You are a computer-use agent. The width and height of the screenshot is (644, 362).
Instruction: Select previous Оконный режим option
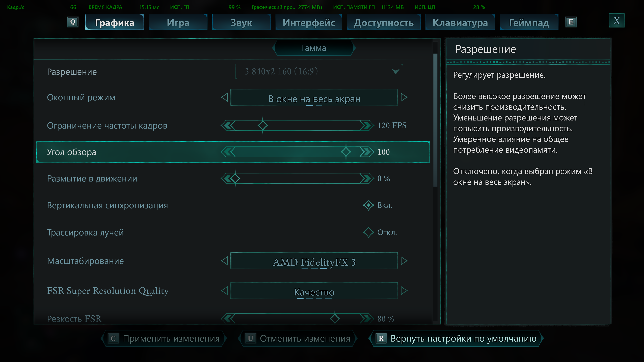225,97
